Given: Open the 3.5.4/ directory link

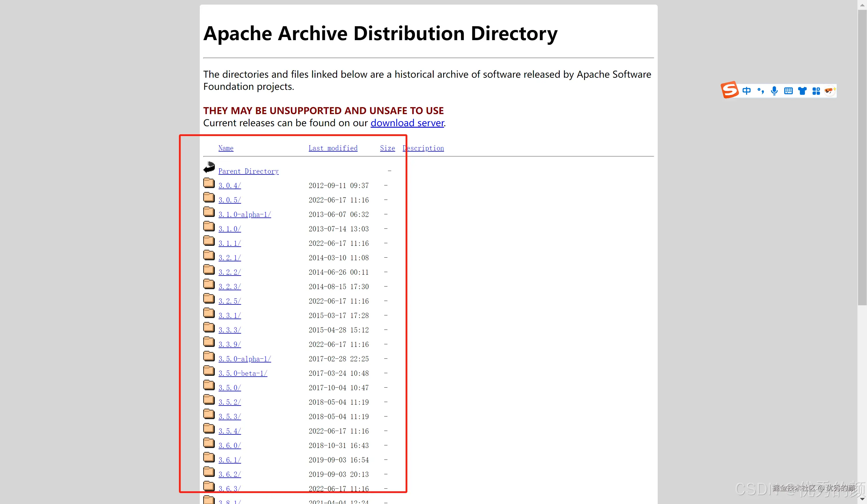Looking at the screenshot, I should coord(230,431).
